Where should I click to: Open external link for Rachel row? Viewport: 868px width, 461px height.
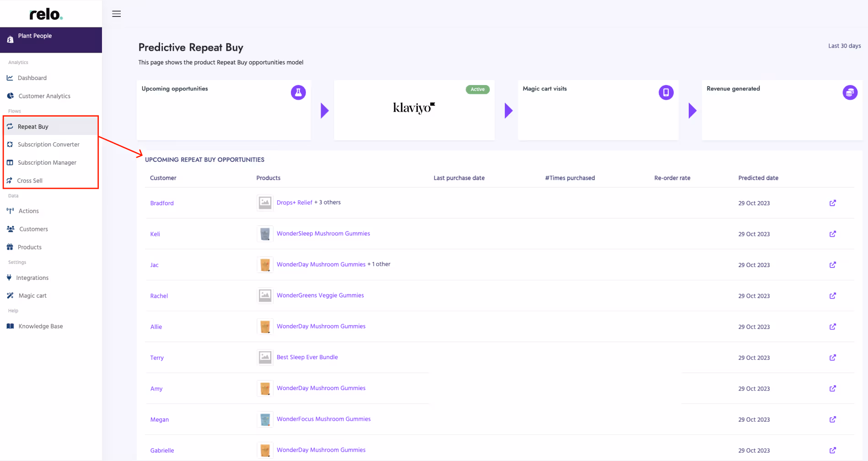[833, 296]
